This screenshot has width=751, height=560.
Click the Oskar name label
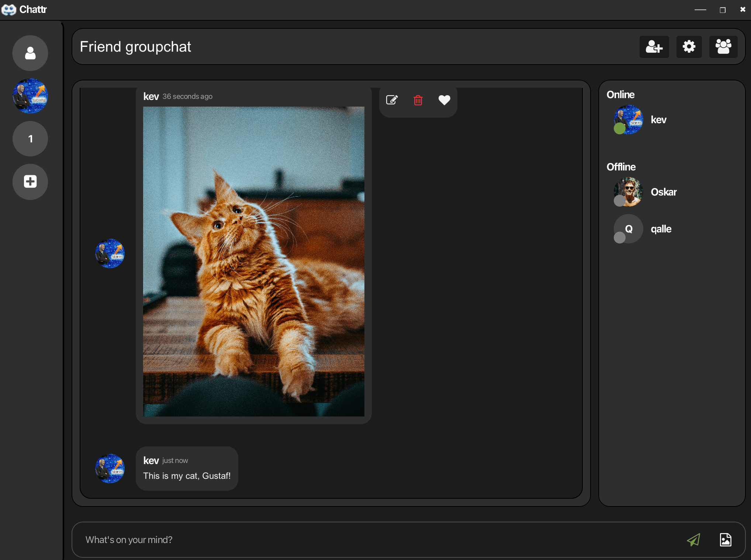663,192
